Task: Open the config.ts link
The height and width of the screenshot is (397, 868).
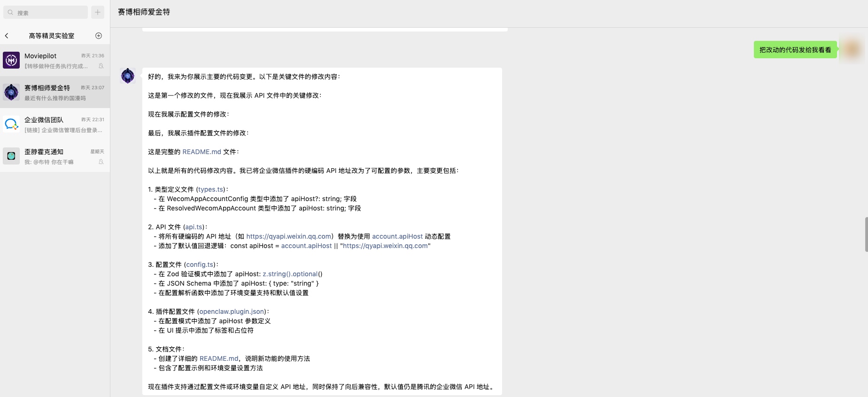Action: (x=200, y=265)
